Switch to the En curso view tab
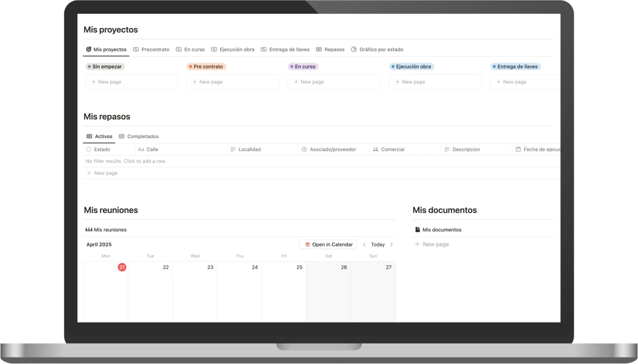 (x=190, y=50)
